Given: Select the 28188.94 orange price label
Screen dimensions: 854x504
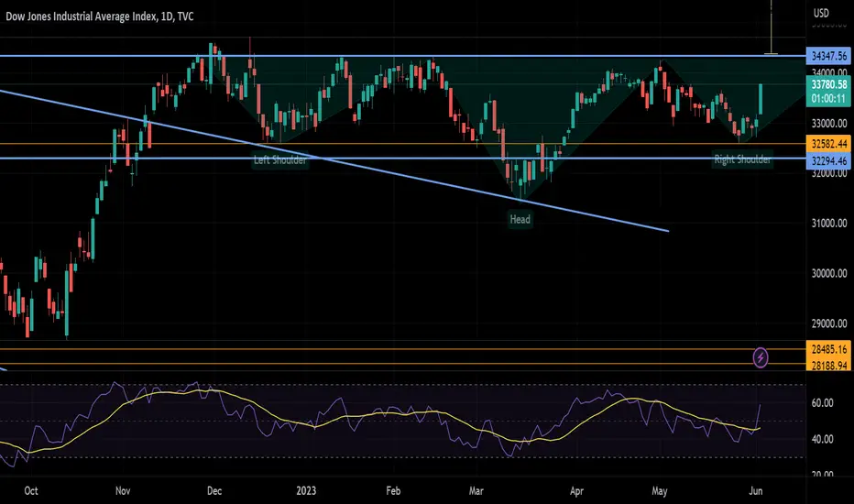Looking at the screenshot, I should tap(828, 365).
